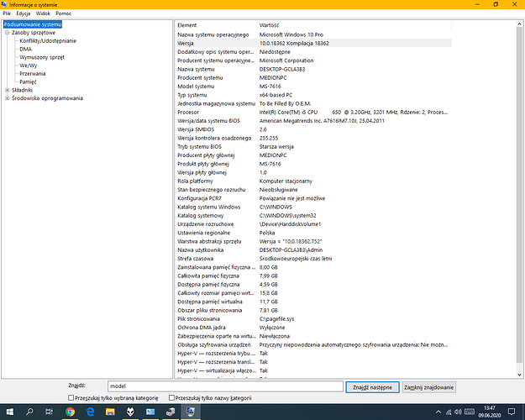This screenshot has height=420, width=525.
Task: Select the Tryb systemu BIOS row
Action: 314,147
